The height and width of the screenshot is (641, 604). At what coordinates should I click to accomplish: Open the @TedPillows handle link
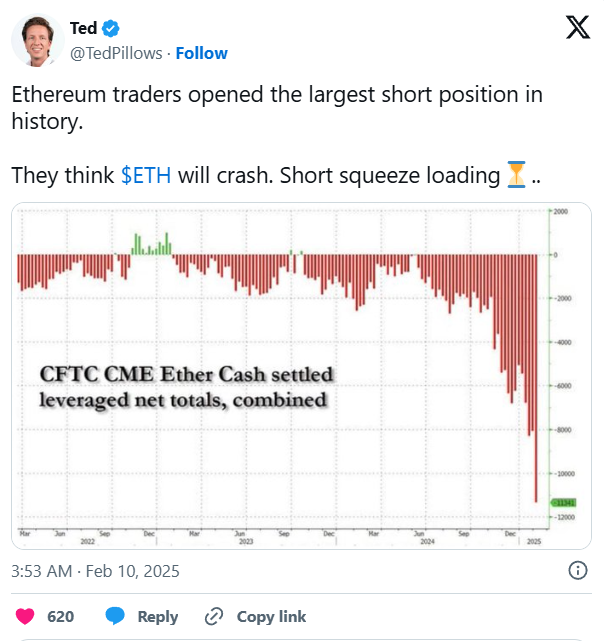116,54
